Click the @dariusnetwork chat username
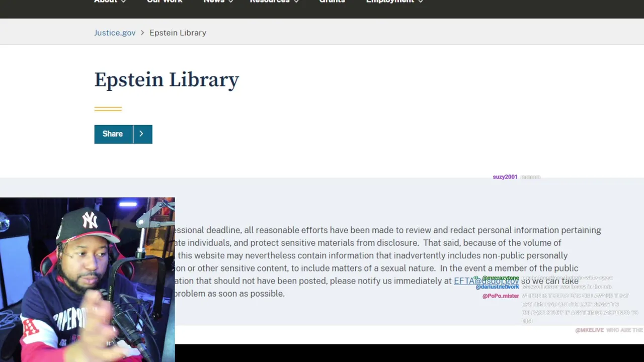644x362 pixels. point(497,287)
